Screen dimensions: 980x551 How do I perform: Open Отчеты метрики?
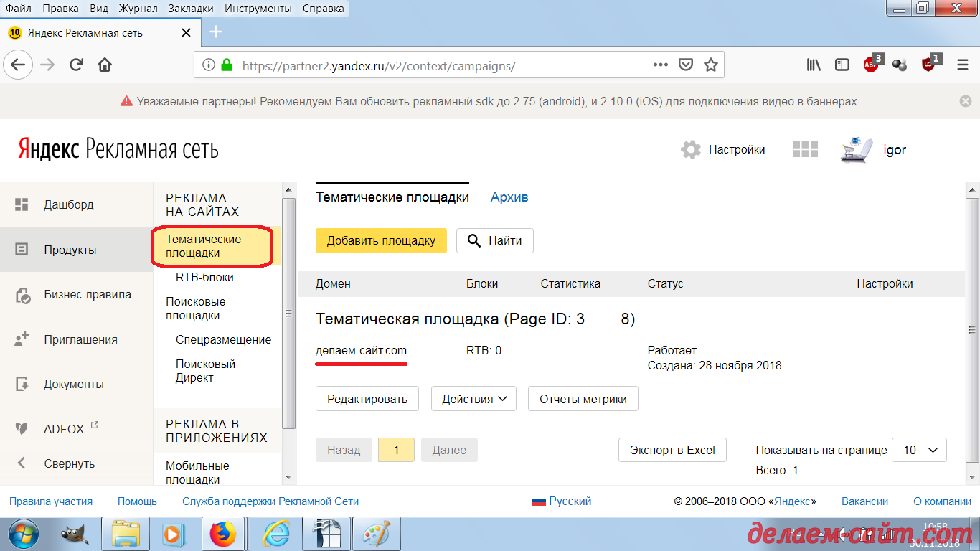[x=583, y=399]
